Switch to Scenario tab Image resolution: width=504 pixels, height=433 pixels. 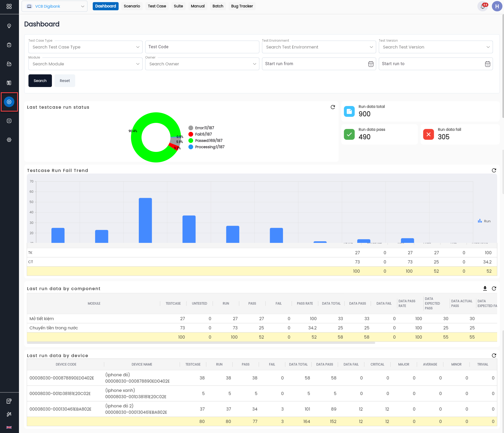tap(132, 6)
